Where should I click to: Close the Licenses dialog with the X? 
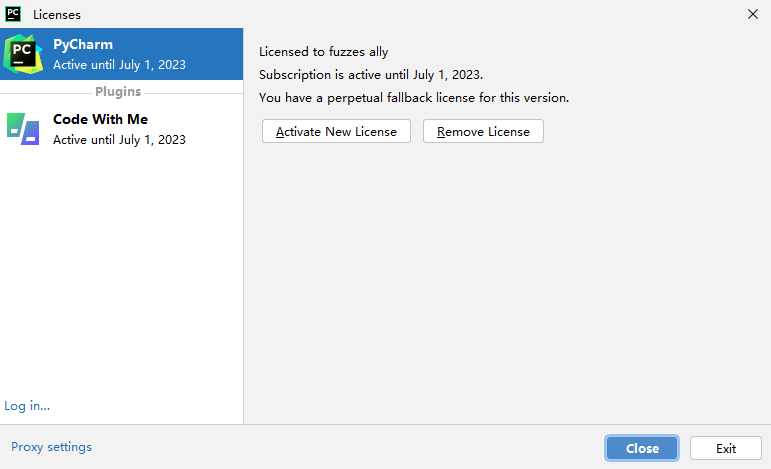[x=752, y=14]
